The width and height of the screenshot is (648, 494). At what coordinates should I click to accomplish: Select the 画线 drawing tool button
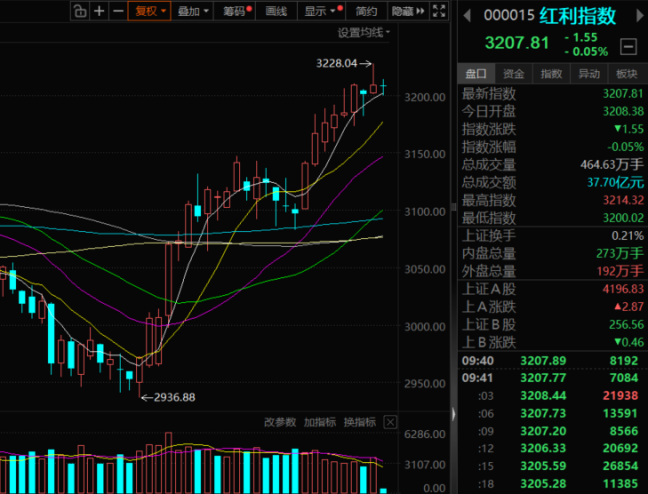point(276,11)
